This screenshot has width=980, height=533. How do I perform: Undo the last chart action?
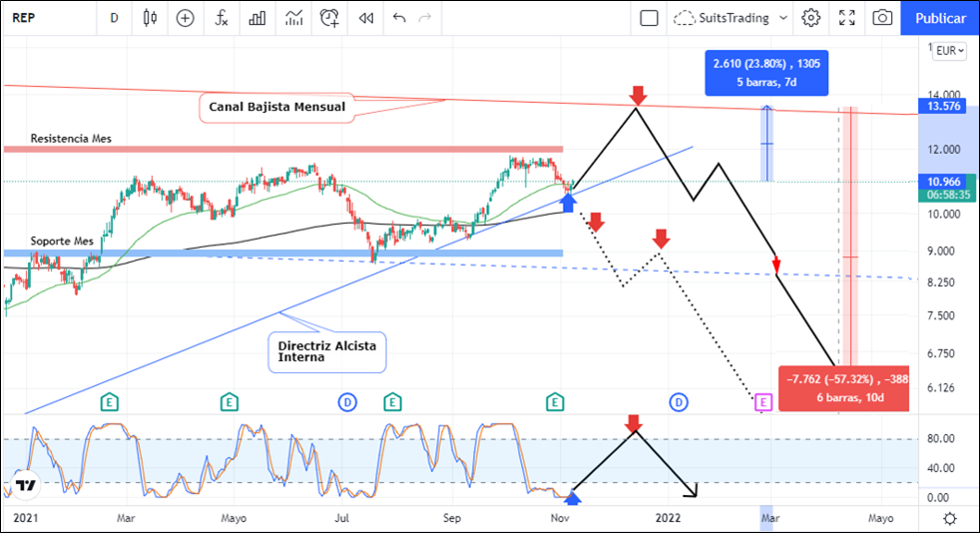click(399, 18)
